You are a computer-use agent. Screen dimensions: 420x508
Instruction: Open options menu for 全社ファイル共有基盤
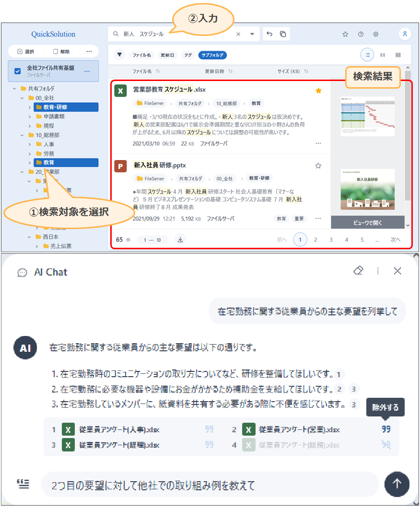coord(87,71)
